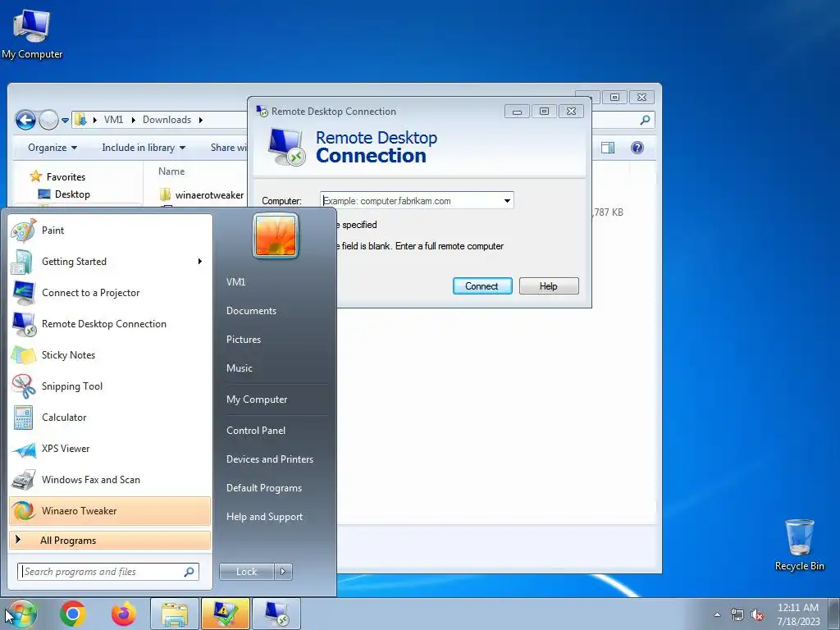
Task: Open Google Chrome from taskbar
Action: 73,614
